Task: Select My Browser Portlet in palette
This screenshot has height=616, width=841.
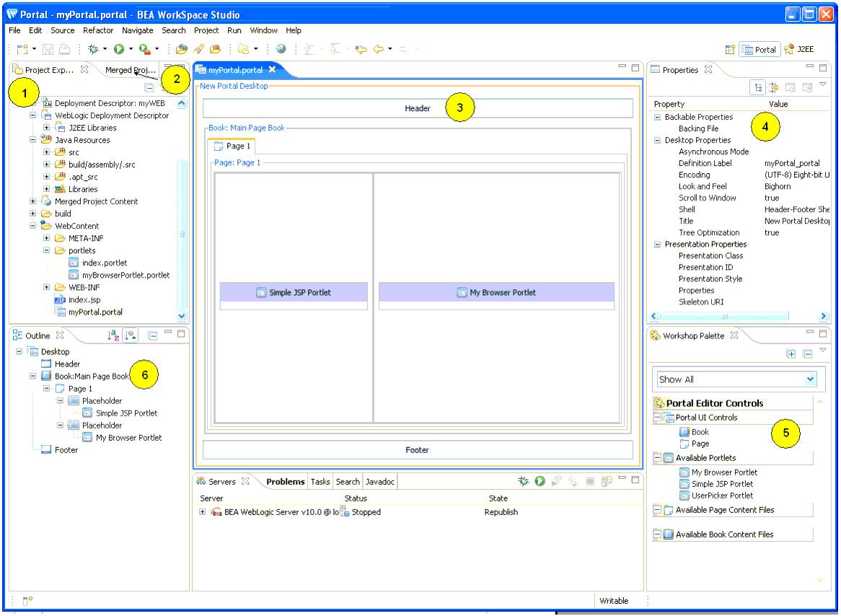Action: pyautogui.click(x=718, y=472)
